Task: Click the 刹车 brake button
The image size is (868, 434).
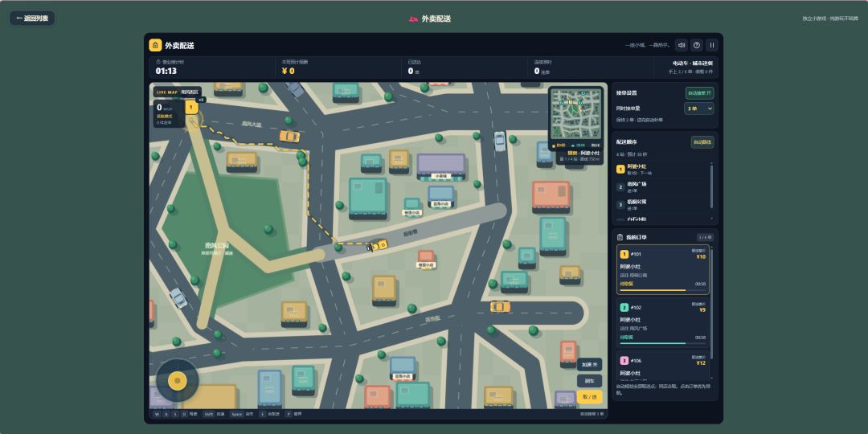Action: (589, 381)
